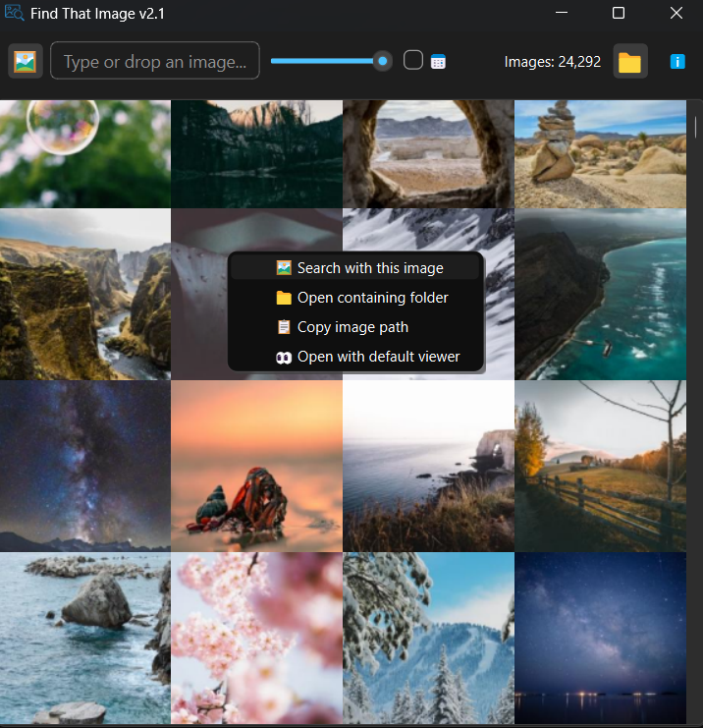Choose 'Open containing folder' from context menu
703x728 pixels.
(355, 298)
